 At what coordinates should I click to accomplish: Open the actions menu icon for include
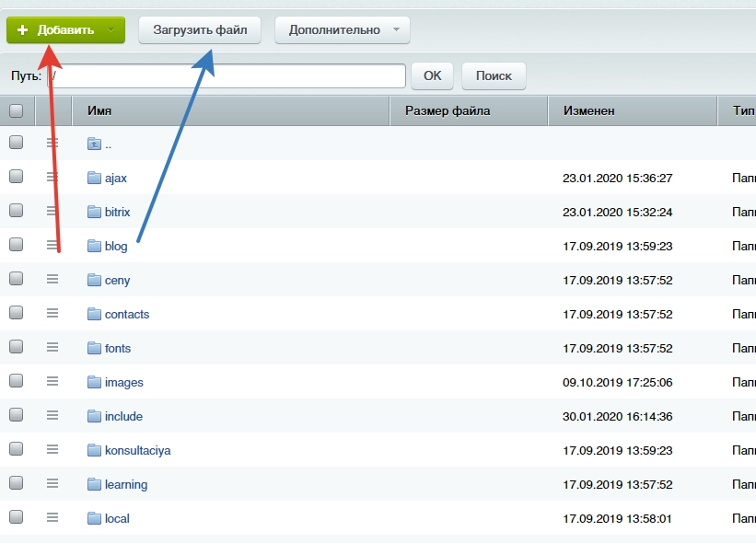(x=52, y=416)
